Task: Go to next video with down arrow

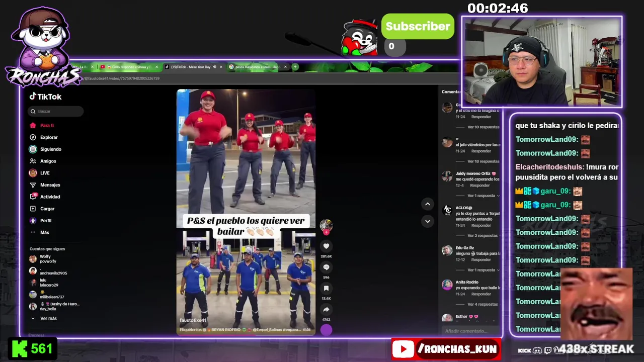Action: point(427,221)
